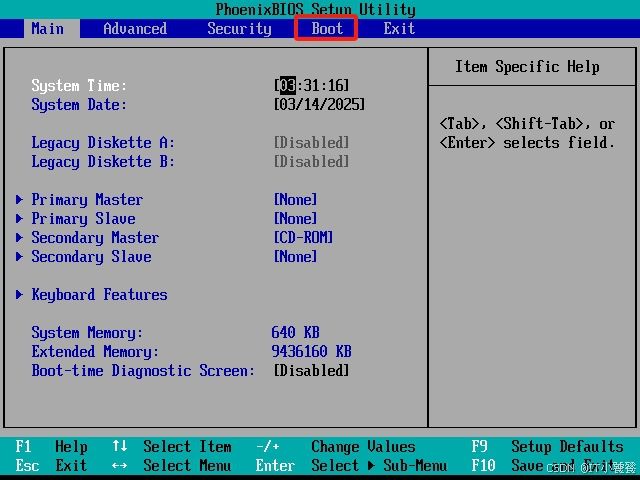
Task: Expand the Keyboard Features arrow
Action: tap(19, 294)
